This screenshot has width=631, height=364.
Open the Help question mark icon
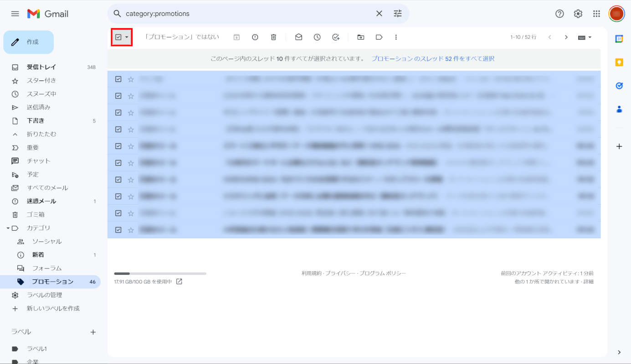tap(559, 14)
